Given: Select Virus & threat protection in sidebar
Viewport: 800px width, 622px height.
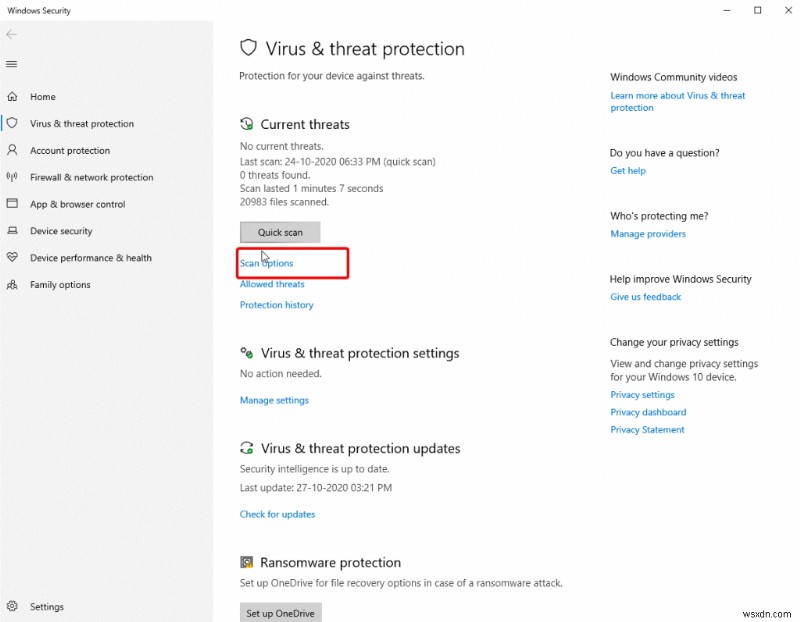Looking at the screenshot, I should click(x=81, y=124).
